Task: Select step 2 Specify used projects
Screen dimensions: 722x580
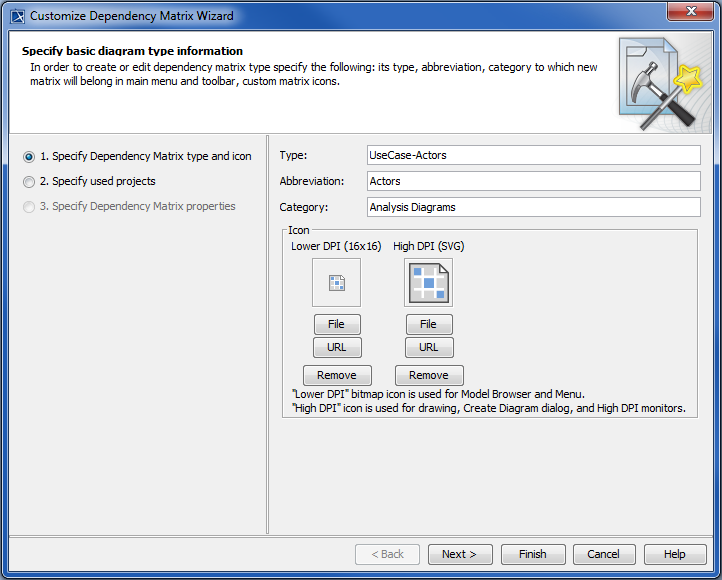Action: tap(89, 181)
